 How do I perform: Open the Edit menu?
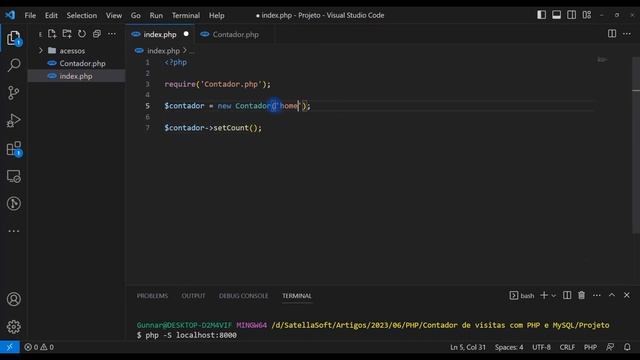[x=51, y=15]
